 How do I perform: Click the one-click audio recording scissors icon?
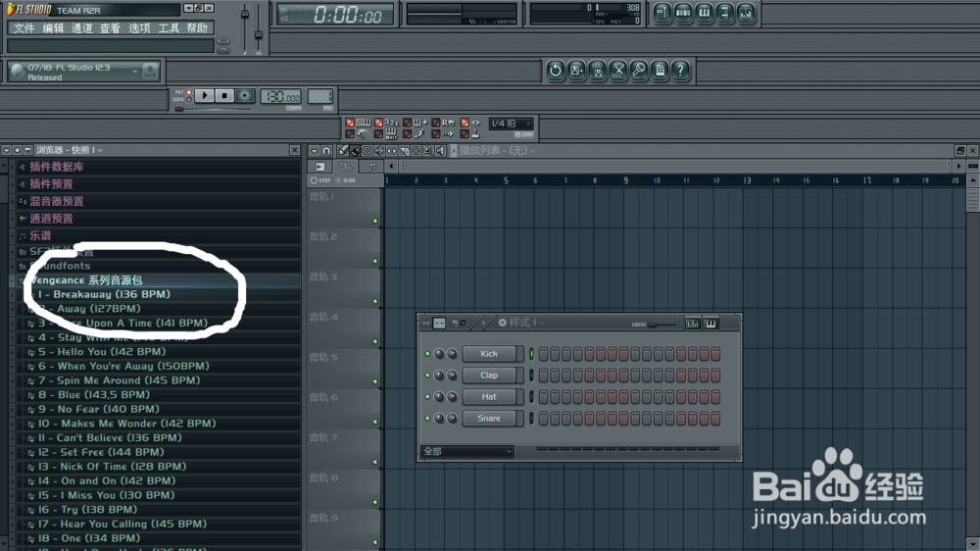617,70
